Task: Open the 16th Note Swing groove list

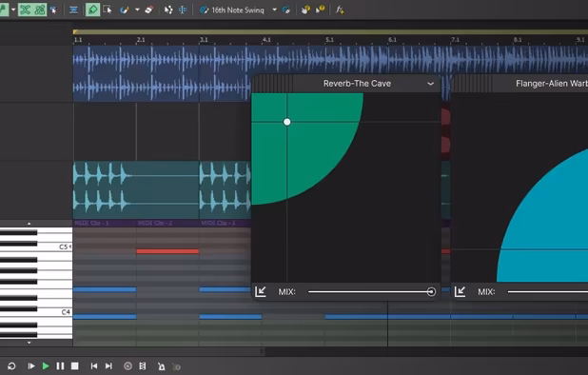Action: 238,10
